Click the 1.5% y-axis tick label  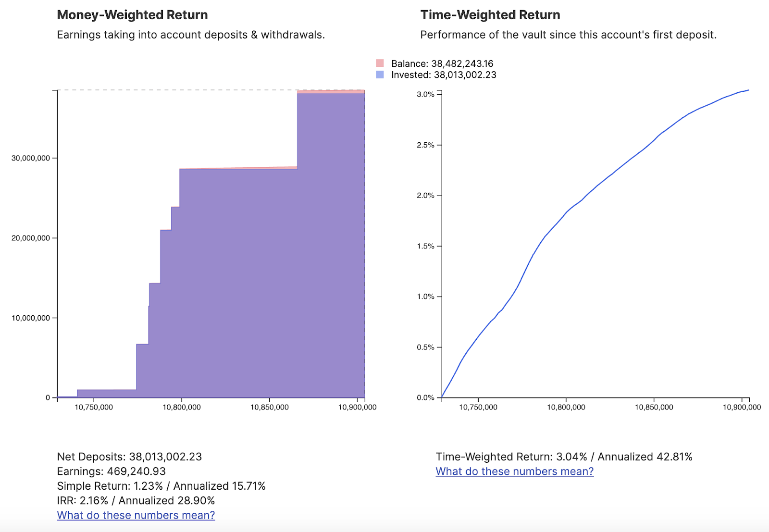[425, 246]
